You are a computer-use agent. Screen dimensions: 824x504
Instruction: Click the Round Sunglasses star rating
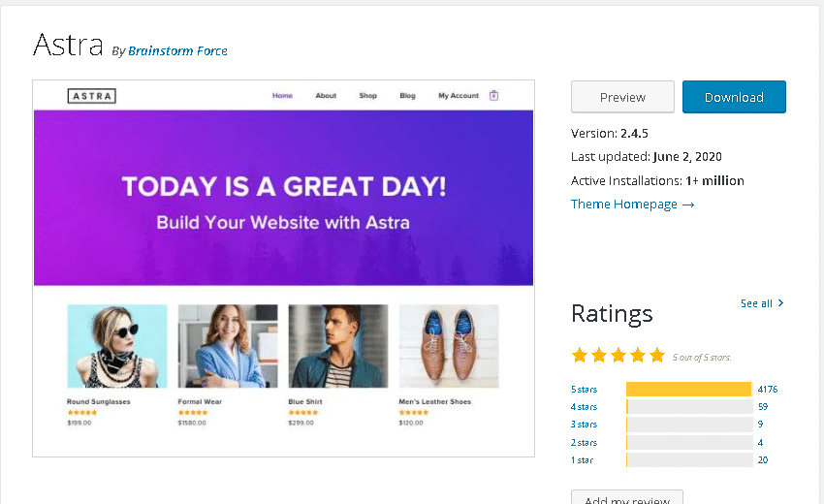[x=82, y=413]
